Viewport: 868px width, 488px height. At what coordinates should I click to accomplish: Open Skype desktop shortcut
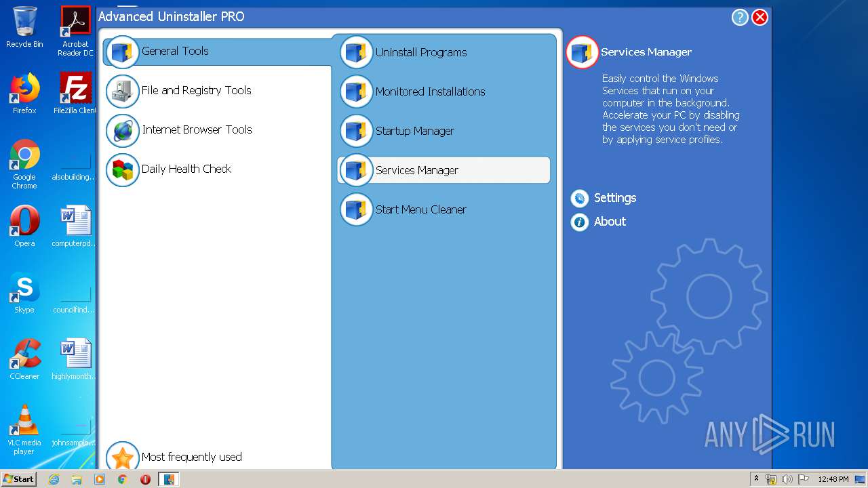pos(24,293)
